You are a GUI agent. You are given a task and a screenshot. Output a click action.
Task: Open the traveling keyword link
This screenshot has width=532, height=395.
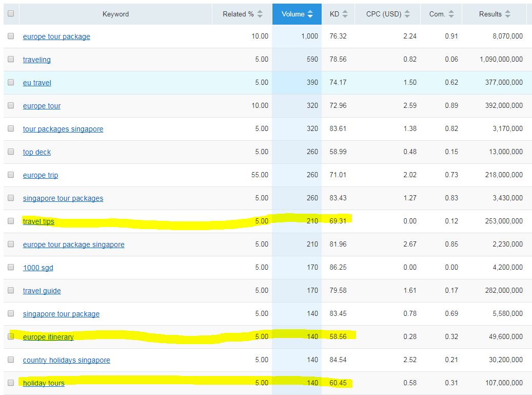click(36, 60)
